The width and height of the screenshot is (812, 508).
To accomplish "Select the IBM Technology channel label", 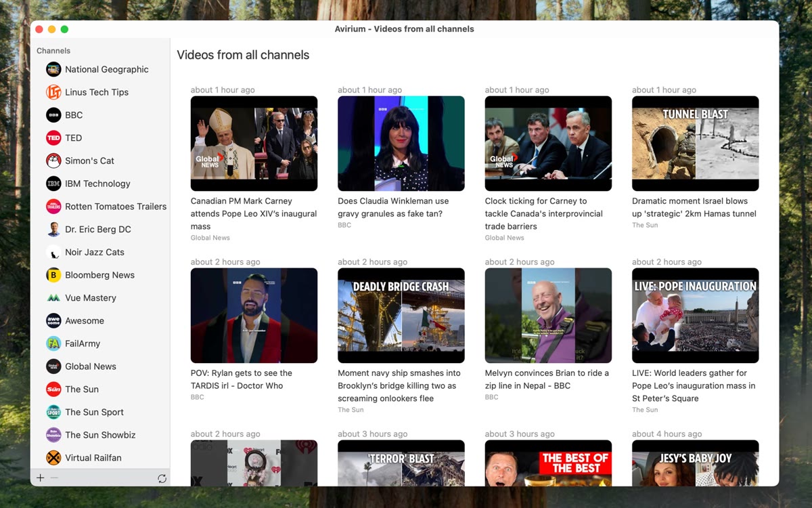I will (x=97, y=184).
